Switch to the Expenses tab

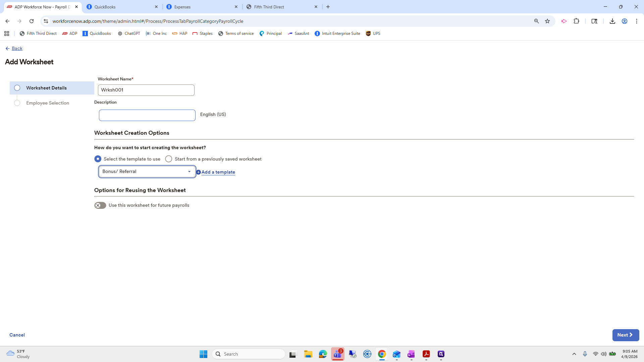coord(198,7)
